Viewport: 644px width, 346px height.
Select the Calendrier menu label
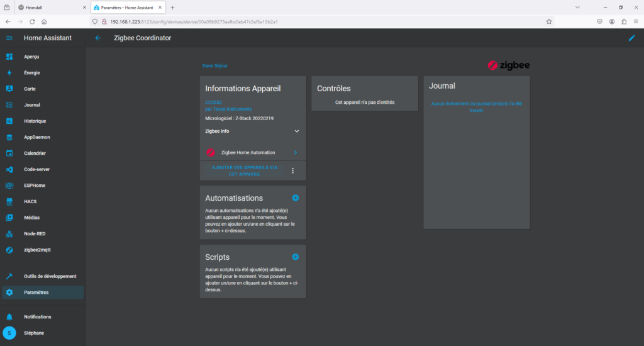(x=35, y=153)
